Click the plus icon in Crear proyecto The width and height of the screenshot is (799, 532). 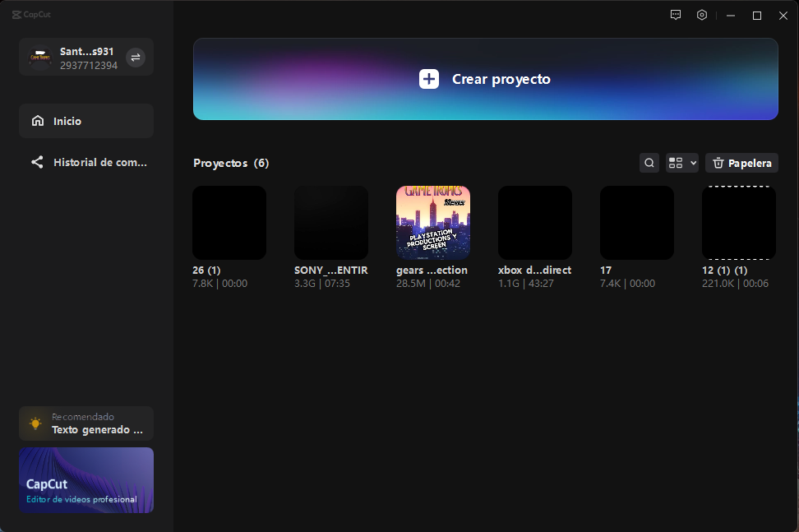point(429,79)
